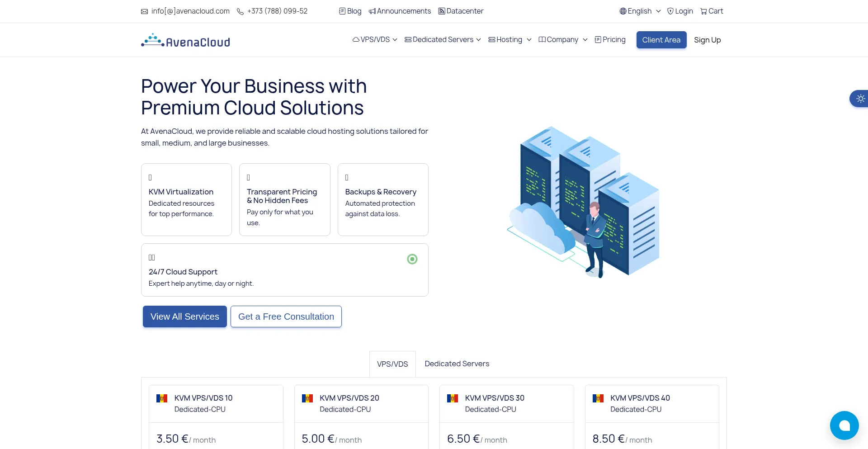
Task: Click the Datacenter icon link
Action: [442, 11]
